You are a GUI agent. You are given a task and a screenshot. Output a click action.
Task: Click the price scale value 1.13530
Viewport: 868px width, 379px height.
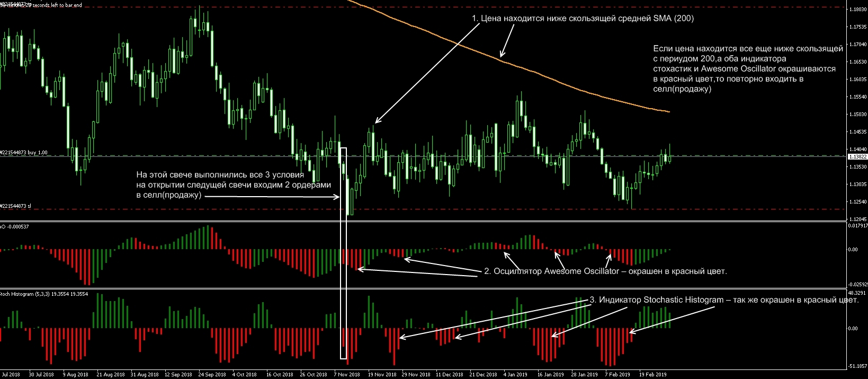(857, 167)
